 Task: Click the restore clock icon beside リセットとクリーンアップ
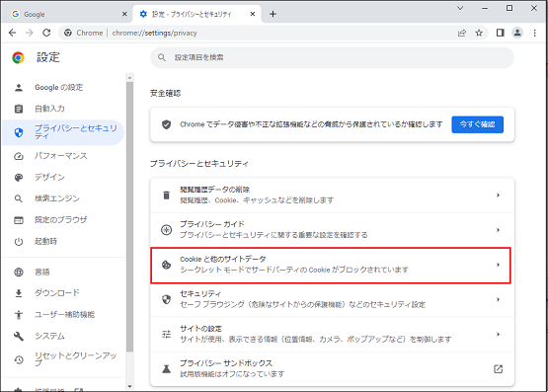coord(19,359)
